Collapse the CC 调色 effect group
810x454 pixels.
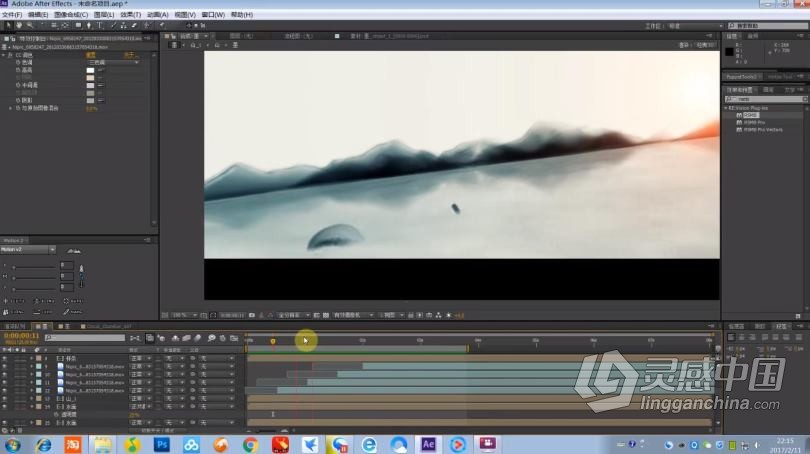pyautogui.click(x=4, y=55)
